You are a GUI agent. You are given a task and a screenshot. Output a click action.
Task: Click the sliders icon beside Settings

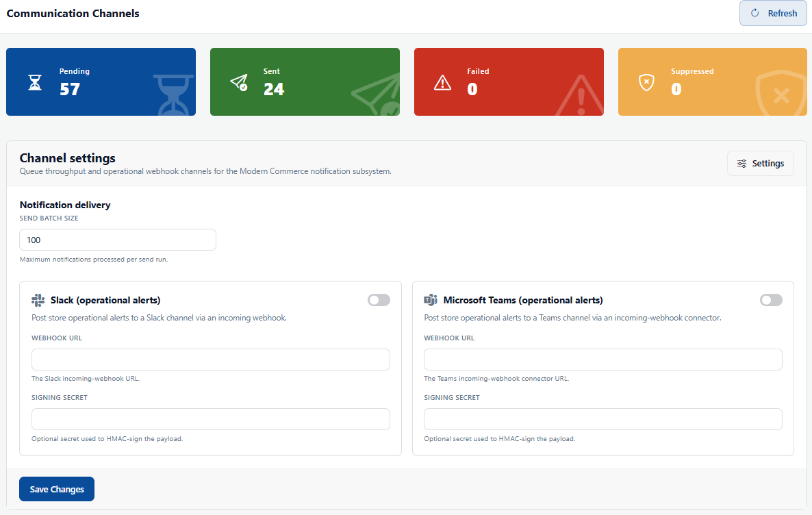pyautogui.click(x=741, y=163)
